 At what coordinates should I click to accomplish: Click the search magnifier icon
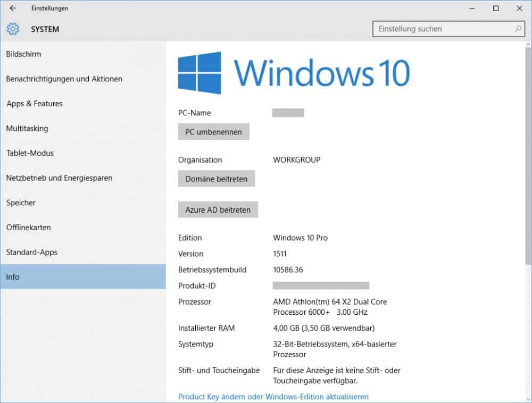point(518,29)
